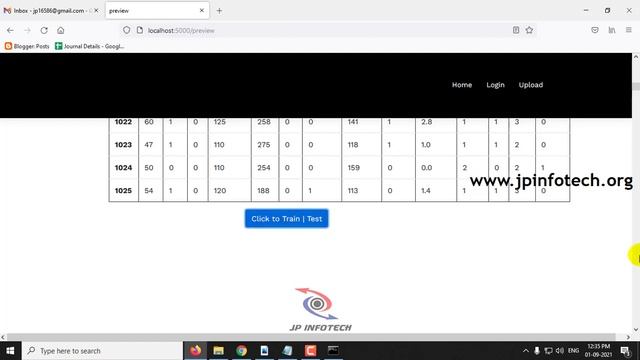Close the preview tab
640x360 pixels.
coord(202,11)
